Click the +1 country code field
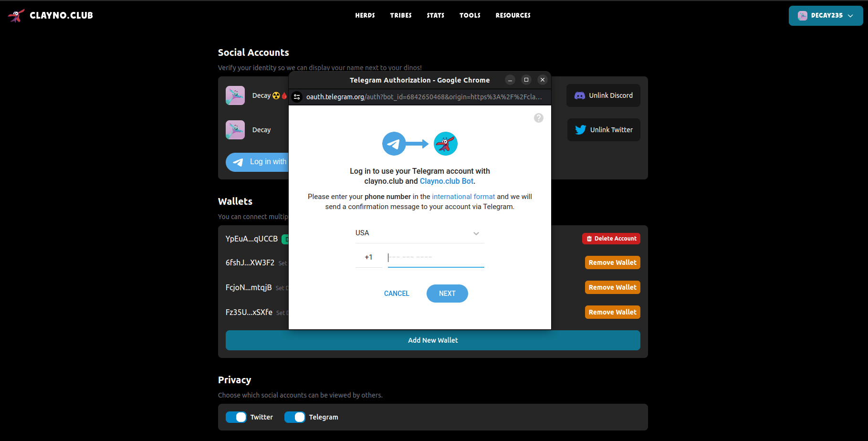 pyautogui.click(x=369, y=257)
